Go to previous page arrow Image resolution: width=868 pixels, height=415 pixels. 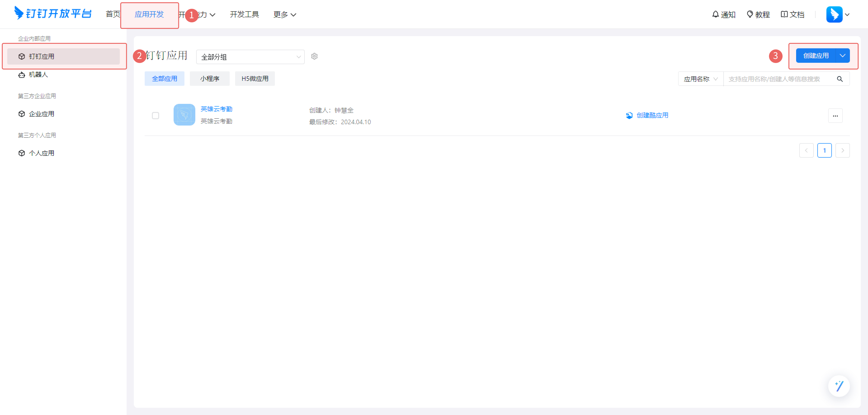[x=806, y=150]
